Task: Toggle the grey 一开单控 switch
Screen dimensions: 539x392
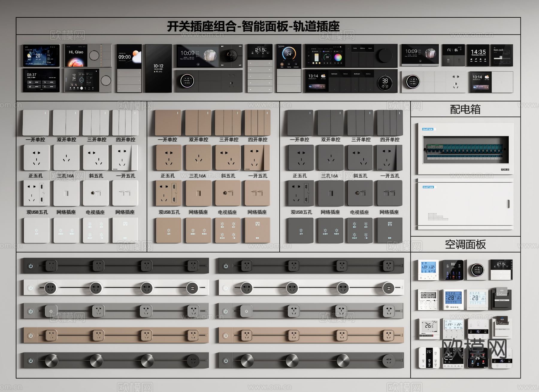Action: coord(300,123)
